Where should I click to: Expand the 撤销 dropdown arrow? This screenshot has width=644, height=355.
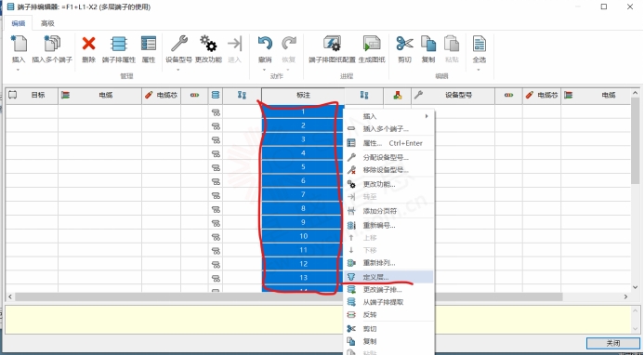265,70
